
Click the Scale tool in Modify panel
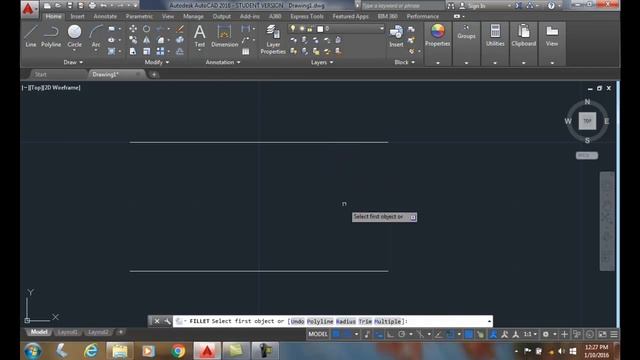[146, 51]
